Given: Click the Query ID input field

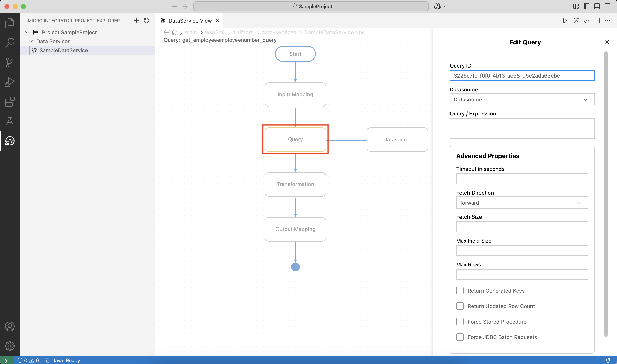Looking at the screenshot, I should 522,75.
